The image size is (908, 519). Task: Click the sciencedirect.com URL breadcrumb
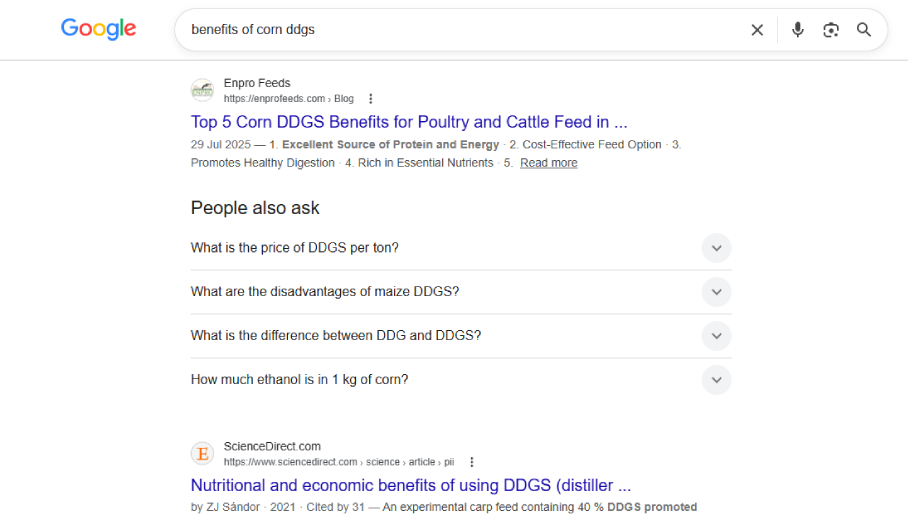(339, 462)
